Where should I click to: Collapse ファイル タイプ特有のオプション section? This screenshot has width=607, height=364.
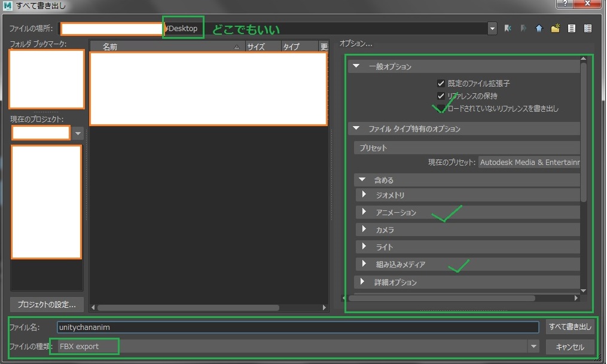pos(356,129)
